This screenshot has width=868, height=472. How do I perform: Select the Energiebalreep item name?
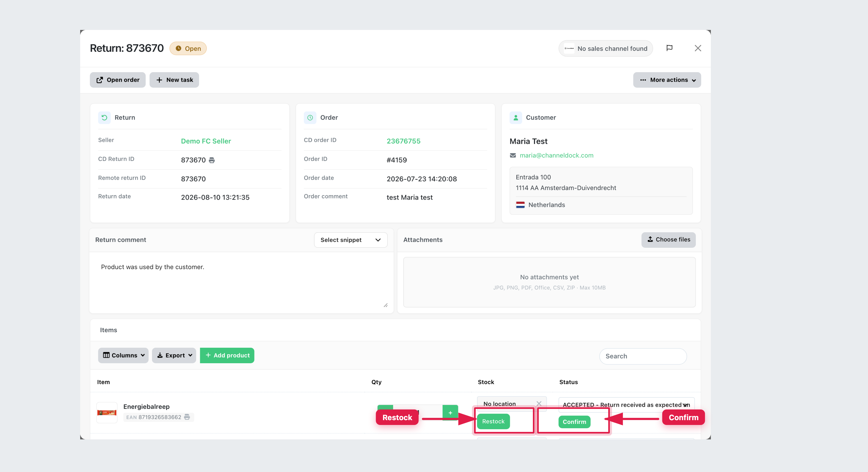click(x=146, y=407)
